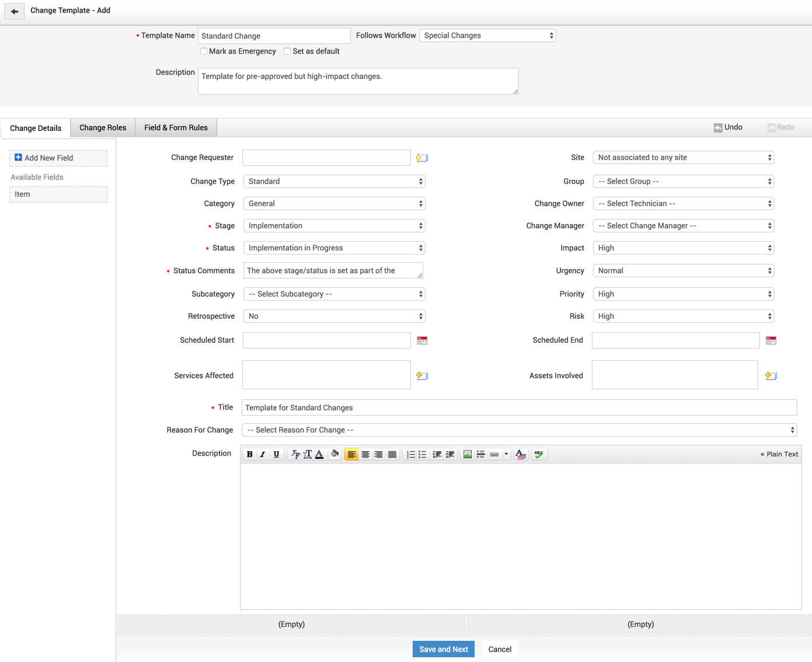Expand the Change Type dropdown
Viewport: 812px width, 662px height.
(x=334, y=182)
